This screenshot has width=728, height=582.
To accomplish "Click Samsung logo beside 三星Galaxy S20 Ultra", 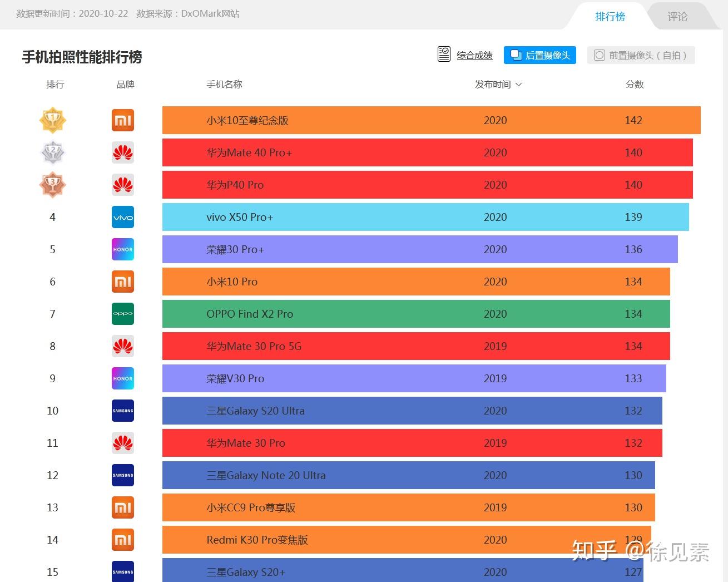I will [123, 411].
